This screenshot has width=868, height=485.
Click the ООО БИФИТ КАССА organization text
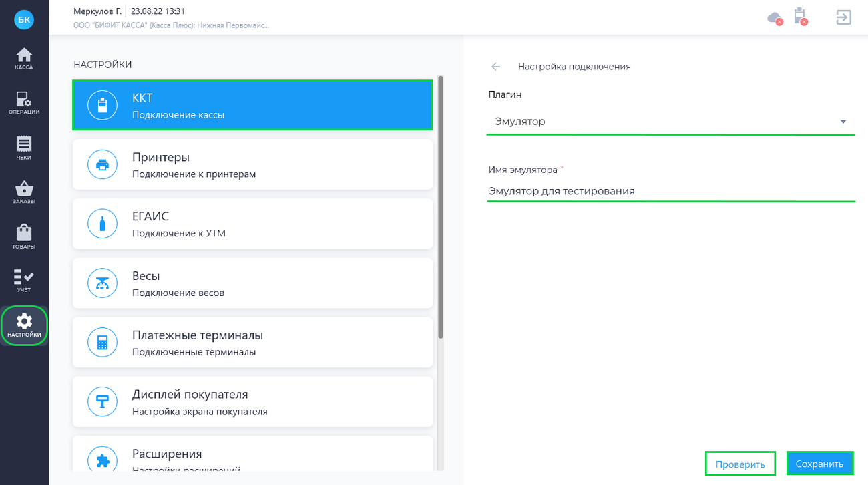tap(172, 25)
